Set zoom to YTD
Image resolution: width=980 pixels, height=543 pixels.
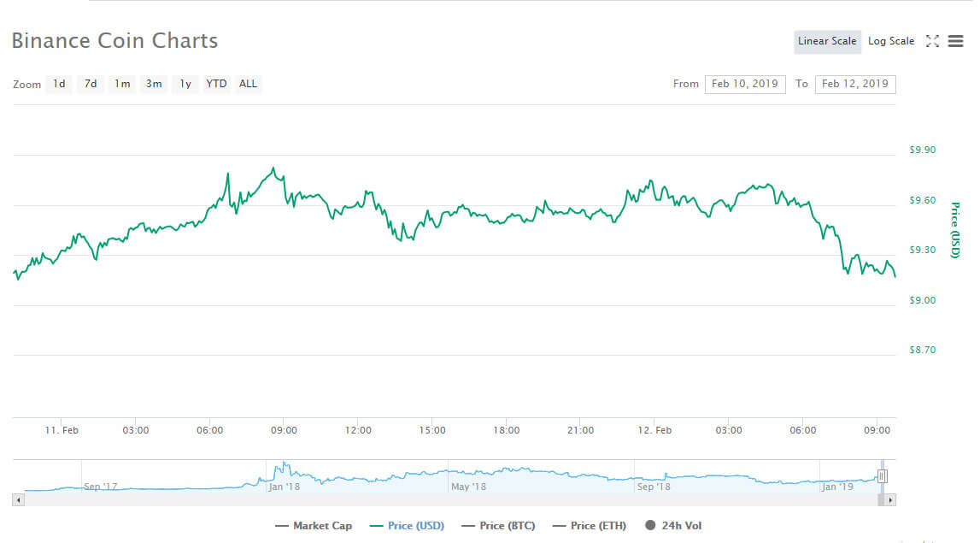pyautogui.click(x=216, y=84)
